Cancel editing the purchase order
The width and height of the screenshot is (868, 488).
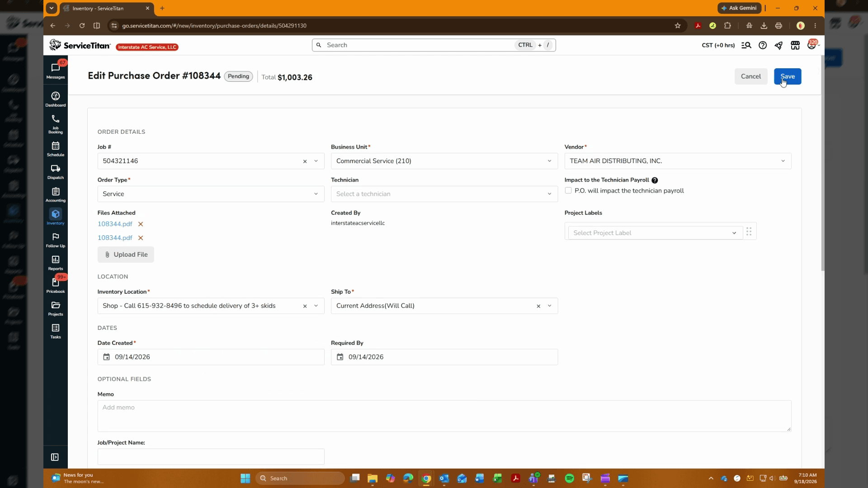click(x=751, y=76)
